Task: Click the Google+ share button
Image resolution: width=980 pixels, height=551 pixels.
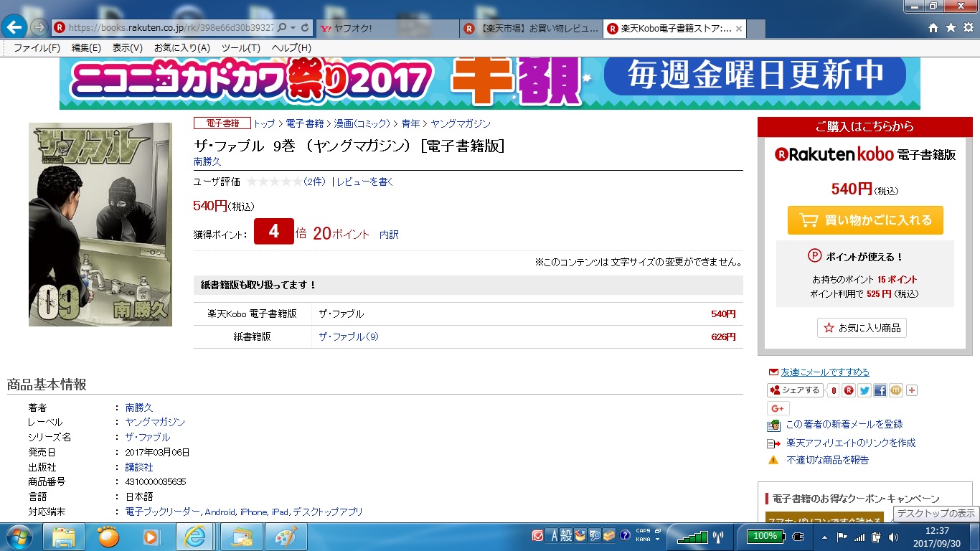Action: coord(778,408)
